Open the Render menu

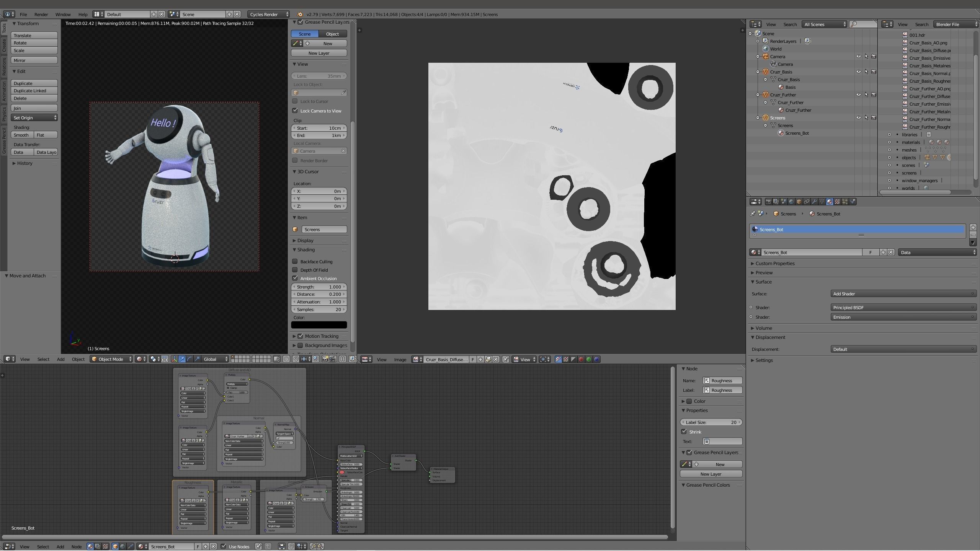[41, 14]
